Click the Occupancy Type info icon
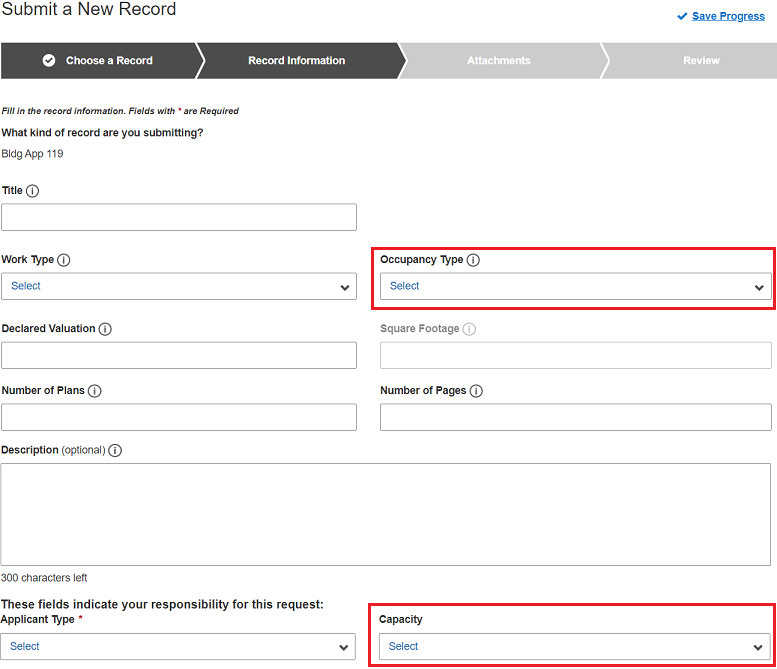Viewport: 777px width, 669px height. click(473, 260)
